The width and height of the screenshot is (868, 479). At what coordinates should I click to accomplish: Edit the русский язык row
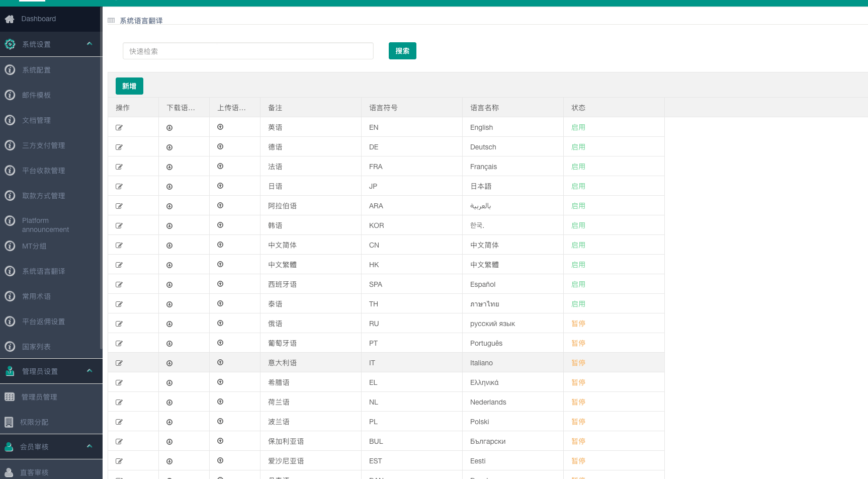(x=119, y=324)
